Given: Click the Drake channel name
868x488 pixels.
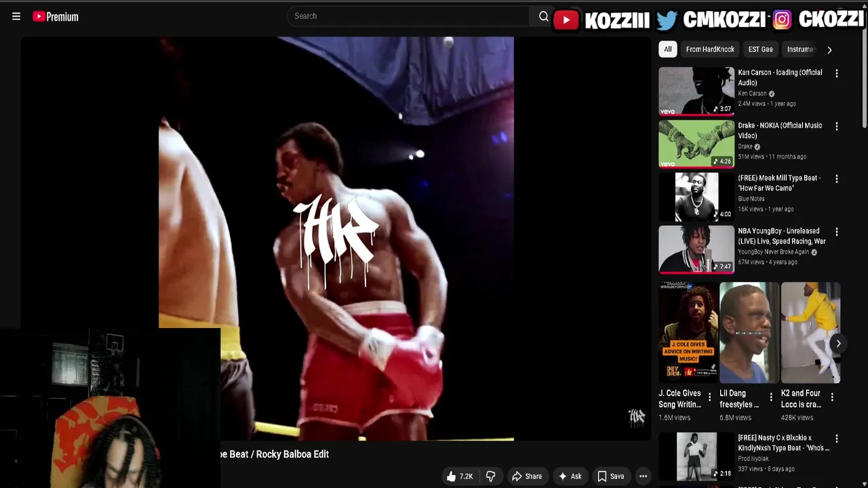Looking at the screenshot, I should pyautogui.click(x=745, y=146).
